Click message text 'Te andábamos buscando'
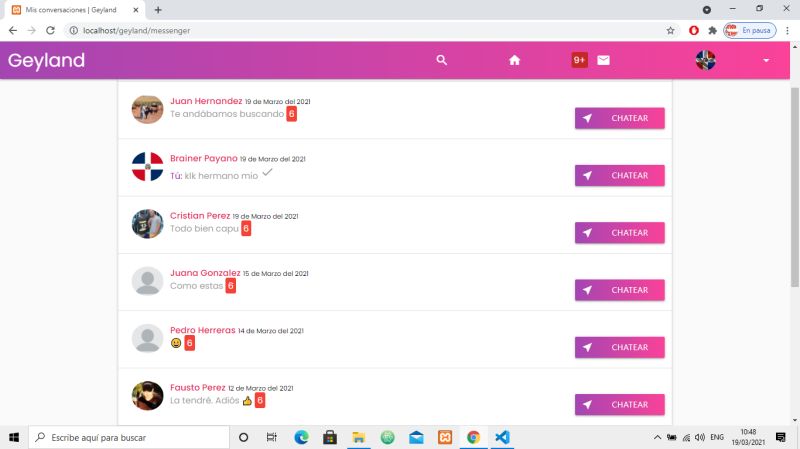Image resolution: width=800 pixels, height=449 pixels. pyautogui.click(x=227, y=114)
